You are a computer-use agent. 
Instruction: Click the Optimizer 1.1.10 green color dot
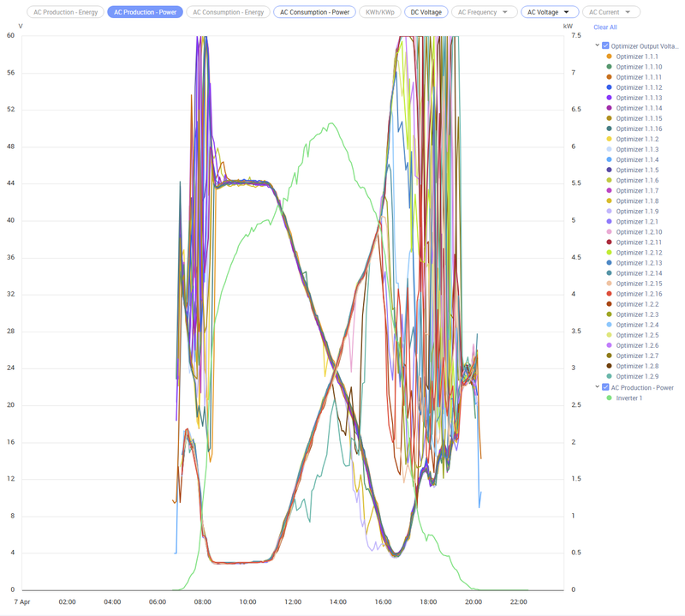[x=609, y=67]
